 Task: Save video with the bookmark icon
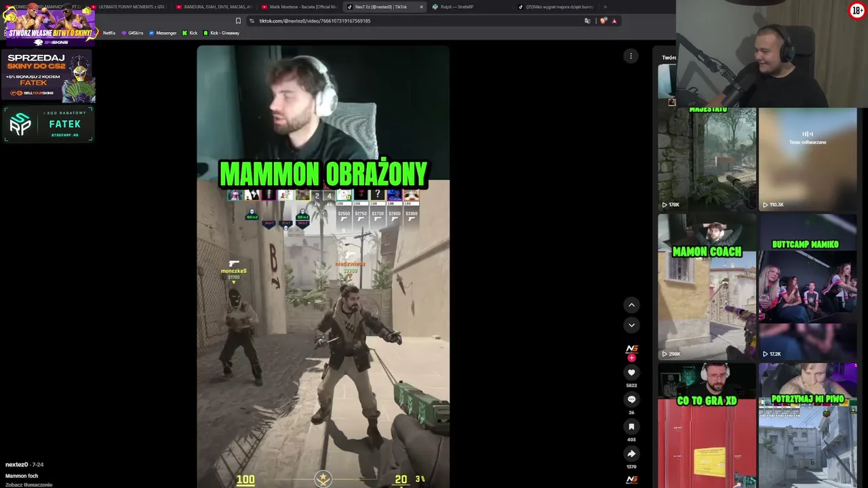pyautogui.click(x=631, y=426)
